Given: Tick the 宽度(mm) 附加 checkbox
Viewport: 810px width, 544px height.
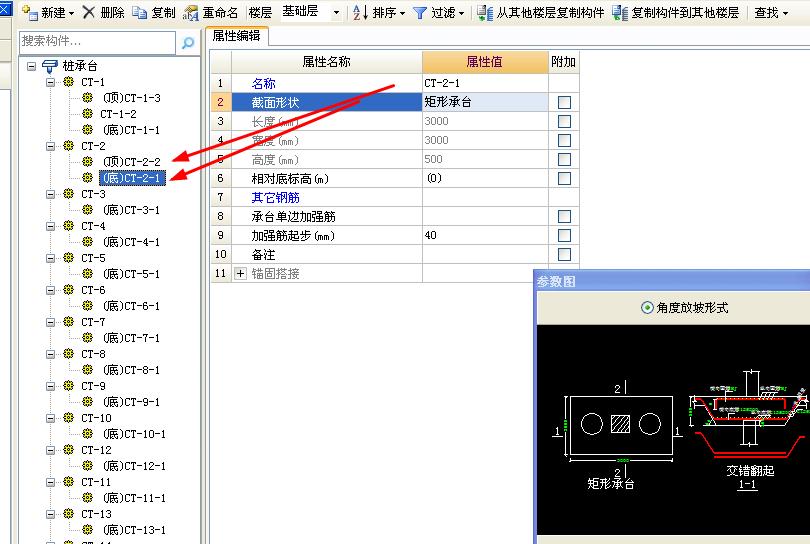Looking at the screenshot, I should tap(564, 141).
